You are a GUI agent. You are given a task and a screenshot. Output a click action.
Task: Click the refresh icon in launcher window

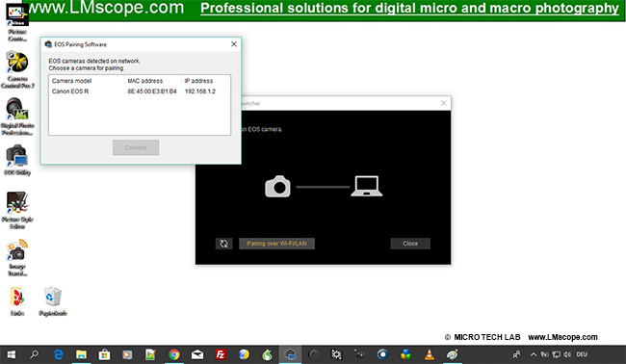pyautogui.click(x=224, y=244)
